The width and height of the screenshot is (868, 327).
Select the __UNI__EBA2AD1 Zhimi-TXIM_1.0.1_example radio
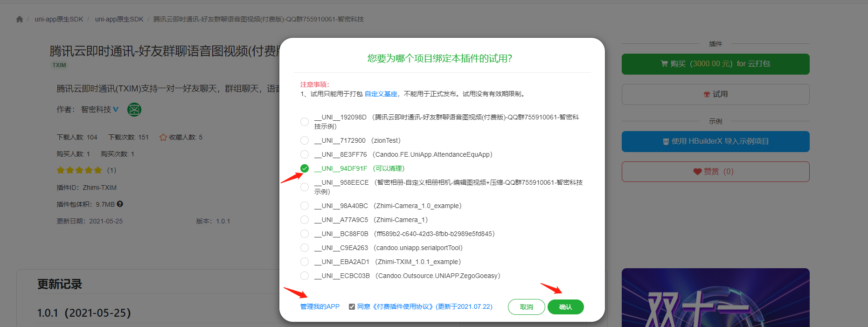point(305,262)
